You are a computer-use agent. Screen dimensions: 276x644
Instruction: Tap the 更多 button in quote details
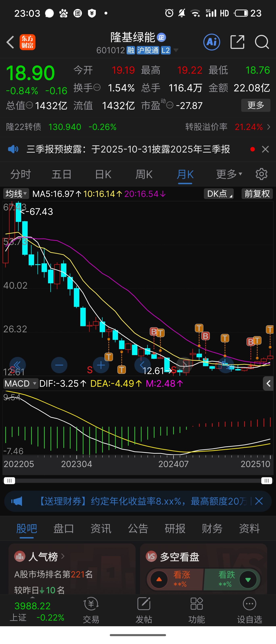click(x=255, y=105)
